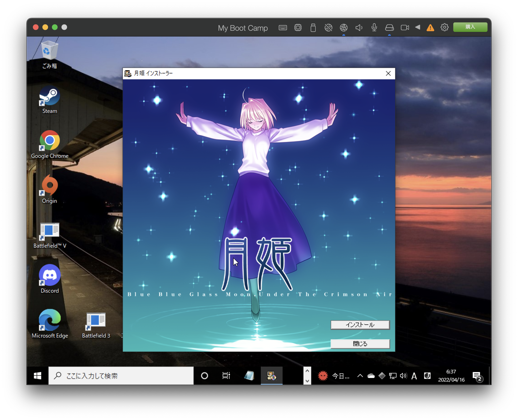Expand hidden tray icons chevron
This screenshot has width=518, height=420.
click(x=360, y=375)
